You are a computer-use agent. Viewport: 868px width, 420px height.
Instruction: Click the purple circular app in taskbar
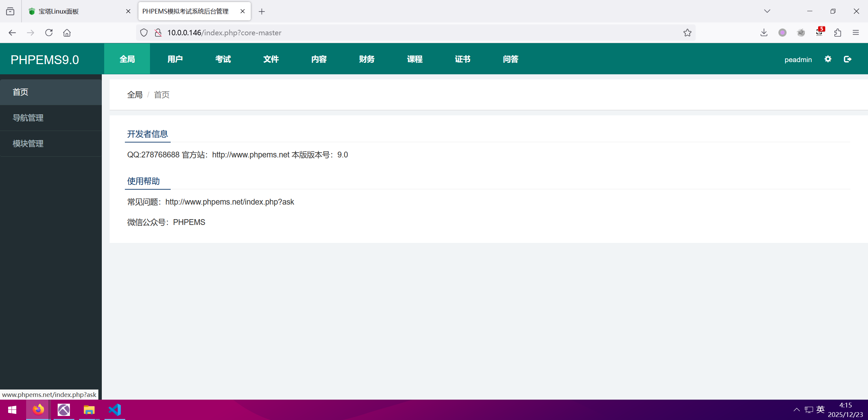tap(64, 410)
